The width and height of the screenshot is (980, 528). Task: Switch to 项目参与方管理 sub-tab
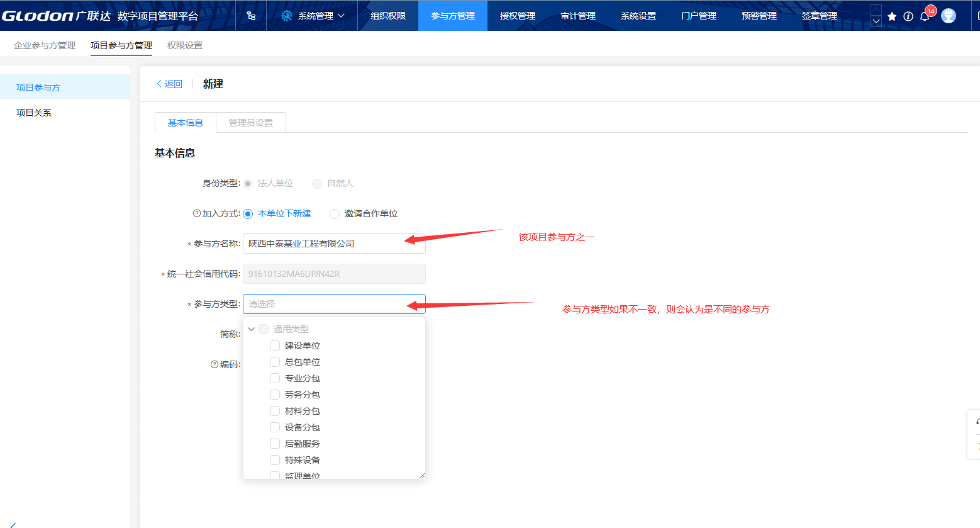121,45
